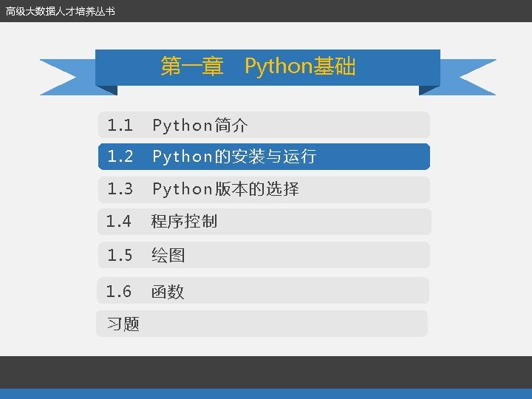
Task: Open the 习题 exercises entry
Action: [262, 324]
